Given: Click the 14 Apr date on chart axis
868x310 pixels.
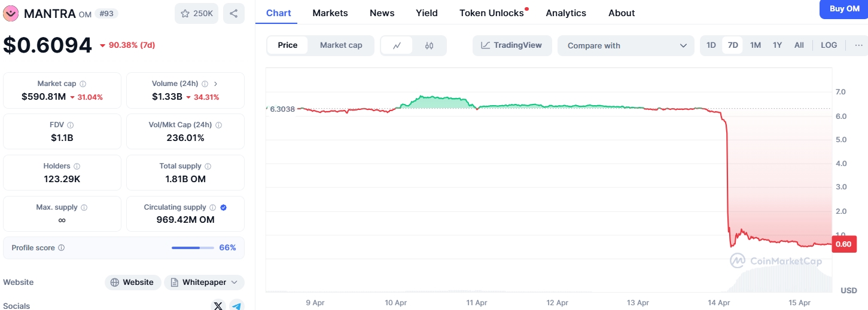Looking at the screenshot, I should tap(719, 303).
